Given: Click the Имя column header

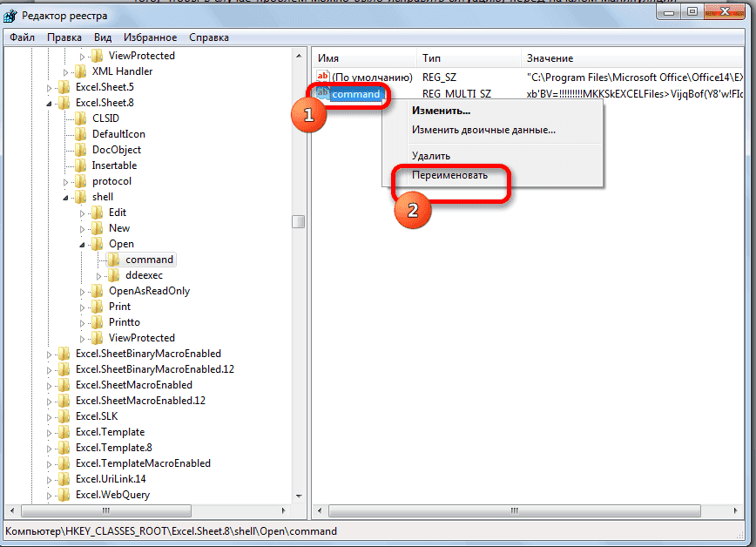Looking at the screenshot, I should click(x=364, y=58).
